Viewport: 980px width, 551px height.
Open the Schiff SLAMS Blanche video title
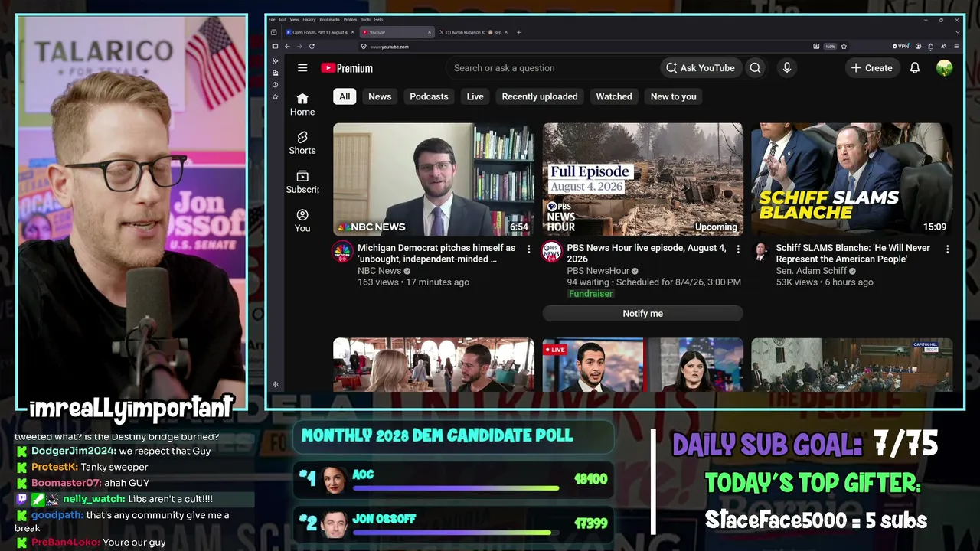[853, 253]
